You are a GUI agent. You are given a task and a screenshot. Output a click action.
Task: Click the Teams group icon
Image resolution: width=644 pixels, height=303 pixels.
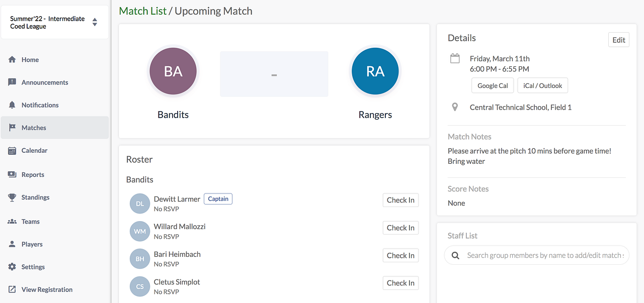tap(12, 221)
